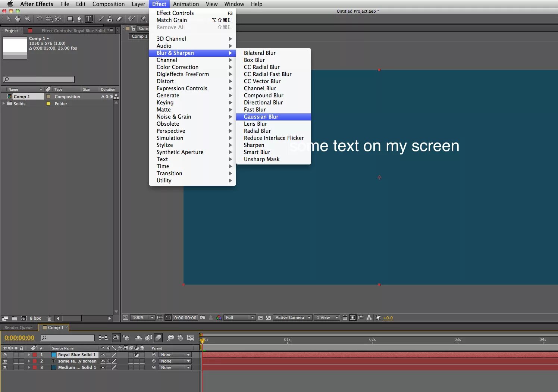Select the Zoom magnifier tool
The height and width of the screenshot is (392, 558).
27,19
